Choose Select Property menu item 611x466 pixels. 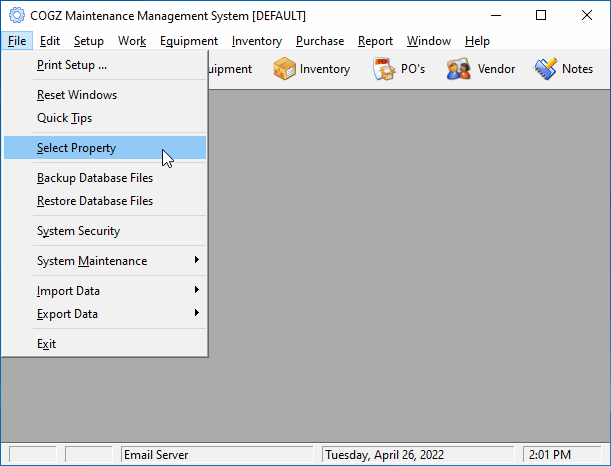click(x=105, y=148)
